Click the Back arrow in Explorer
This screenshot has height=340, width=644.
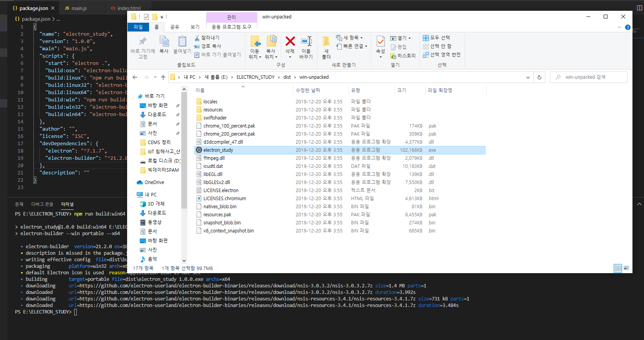click(x=135, y=77)
